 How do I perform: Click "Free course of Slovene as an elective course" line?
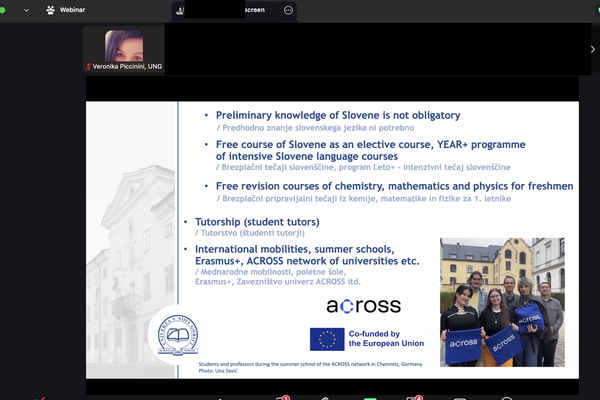click(x=370, y=144)
